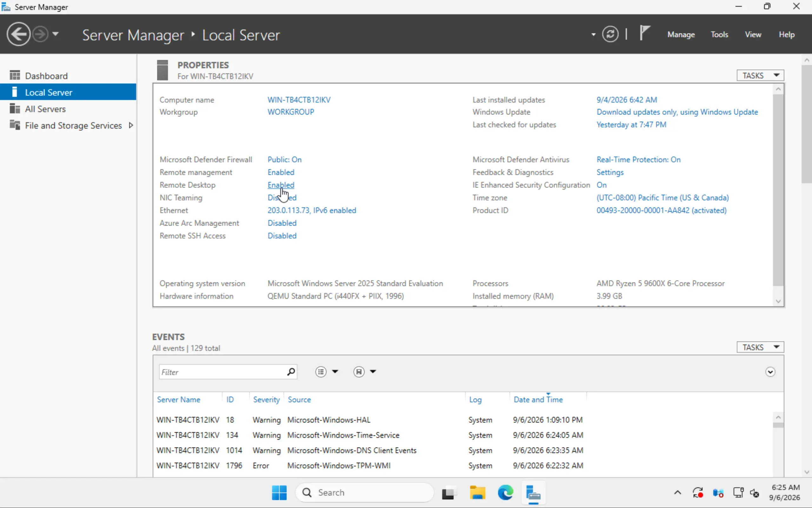Image resolution: width=812 pixels, height=508 pixels.
Task: Open the View menu
Action: click(753, 35)
